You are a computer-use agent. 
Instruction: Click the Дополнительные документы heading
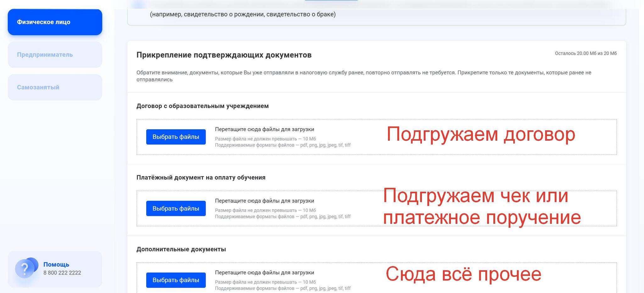point(181,249)
